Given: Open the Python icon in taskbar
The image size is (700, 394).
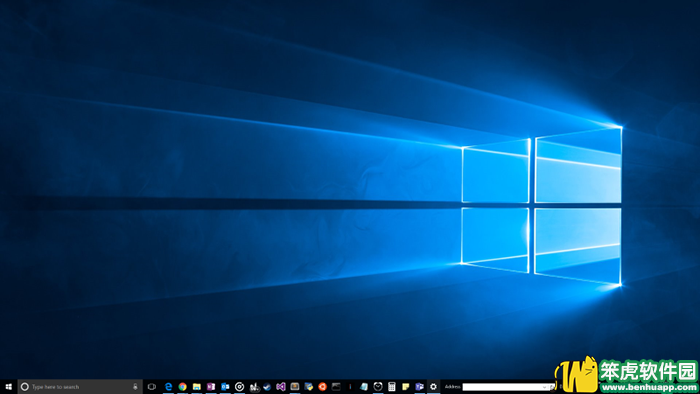Looking at the screenshot, I should pyautogui.click(x=309, y=387).
